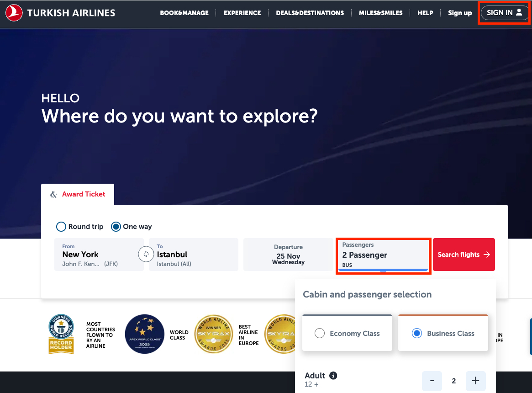The height and width of the screenshot is (393, 532).
Task: Swap the From and To airports
Action: click(x=146, y=254)
